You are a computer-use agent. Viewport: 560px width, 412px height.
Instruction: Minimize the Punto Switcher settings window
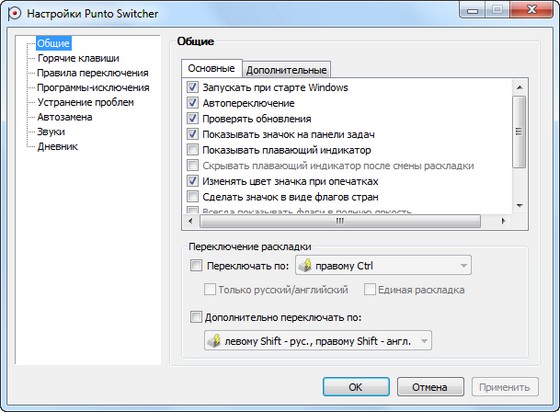click(x=472, y=10)
